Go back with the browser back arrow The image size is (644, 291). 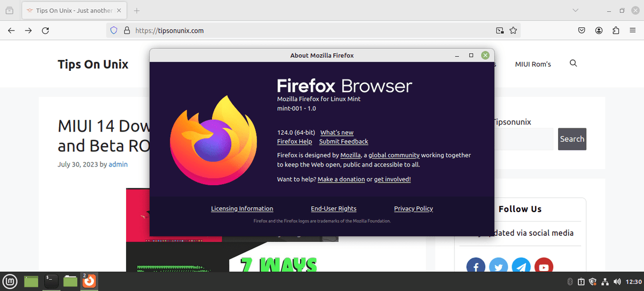(x=11, y=31)
